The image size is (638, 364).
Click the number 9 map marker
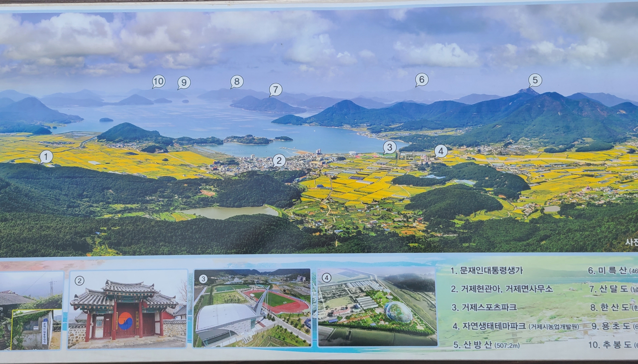click(x=184, y=83)
